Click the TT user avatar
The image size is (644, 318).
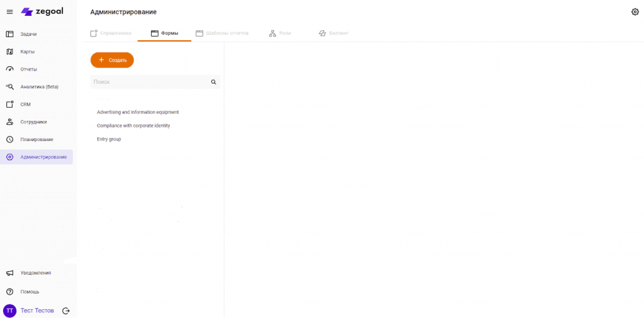pos(9,310)
